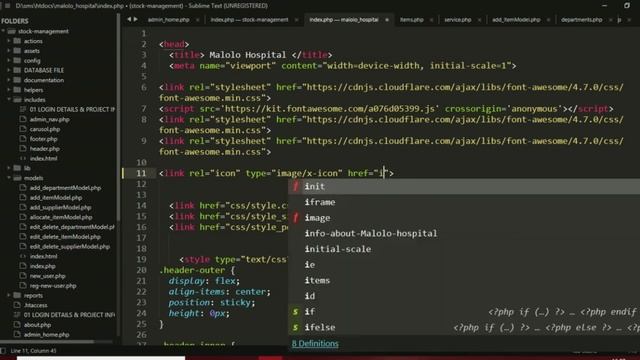Close the items.php tab
Image resolution: width=640 pixels, height=360 pixels.
431,20
